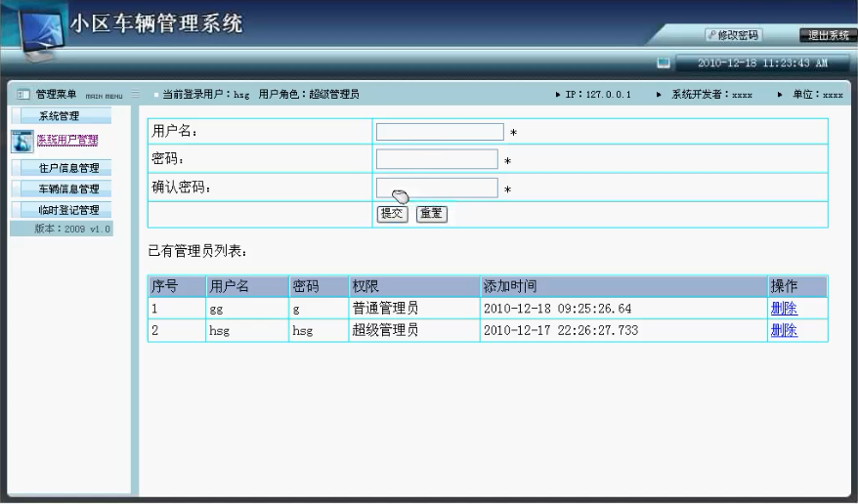Click the 小区车辆管理系统 title
This screenshot has width=858, height=504.
click(156, 23)
